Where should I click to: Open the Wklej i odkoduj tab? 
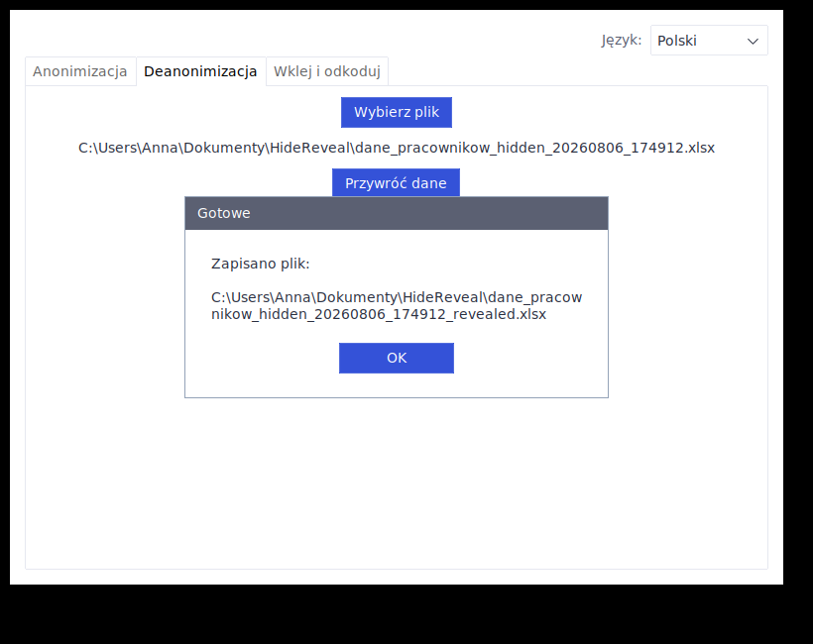(326, 71)
